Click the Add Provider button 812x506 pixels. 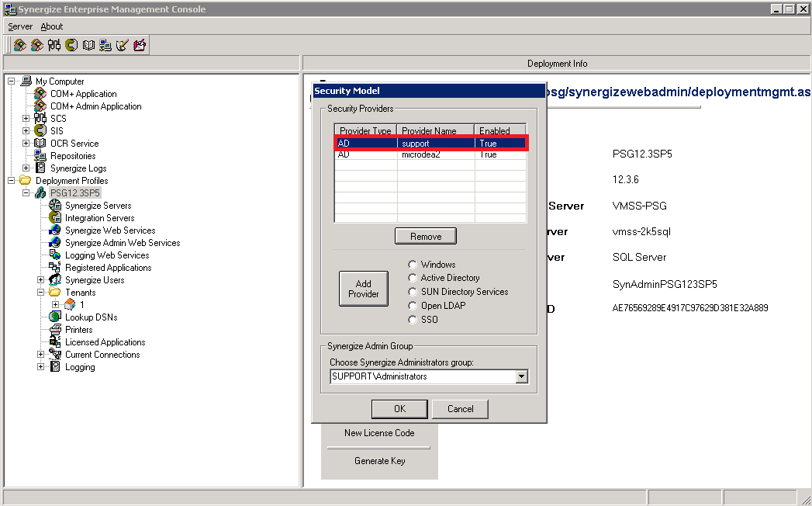pos(364,289)
